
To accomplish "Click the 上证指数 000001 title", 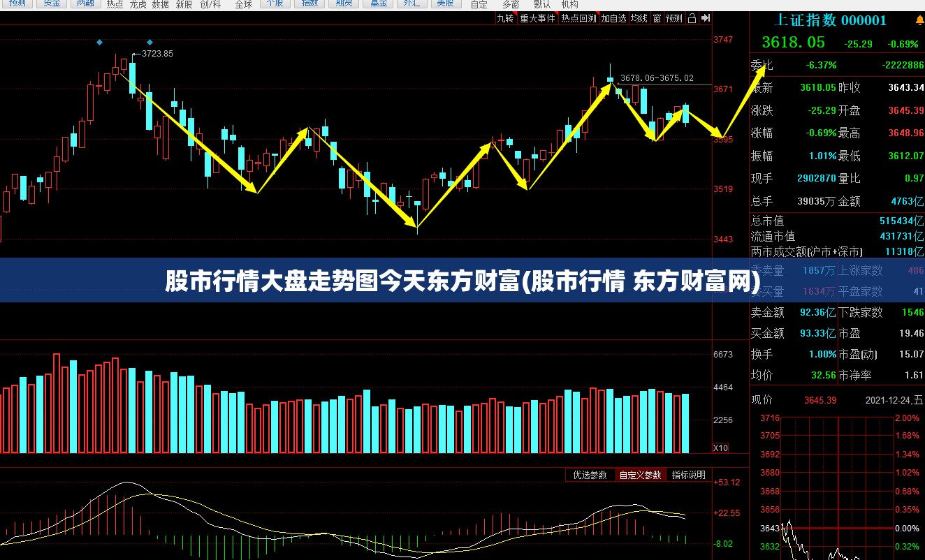I will click(x=830, y=20).
